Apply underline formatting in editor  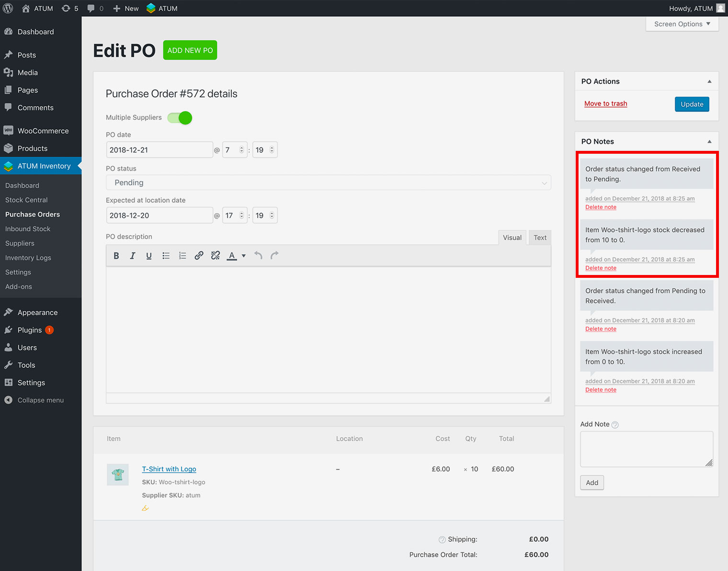(149, 256)
